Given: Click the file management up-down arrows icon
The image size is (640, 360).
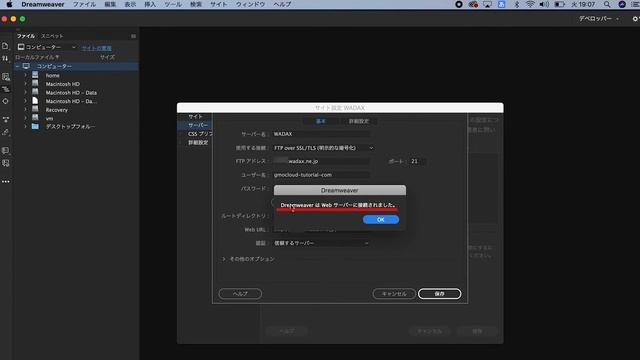Looking at the screenshot, I should [5, 59].
